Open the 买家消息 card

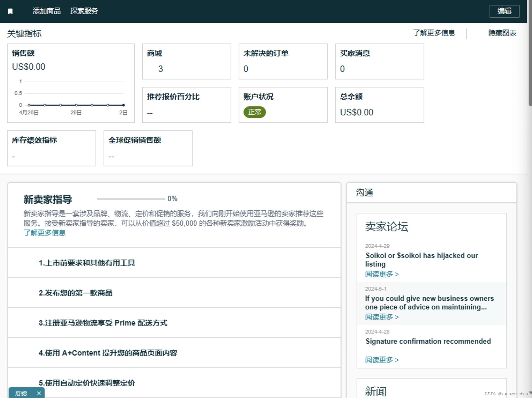click(379, 61)
